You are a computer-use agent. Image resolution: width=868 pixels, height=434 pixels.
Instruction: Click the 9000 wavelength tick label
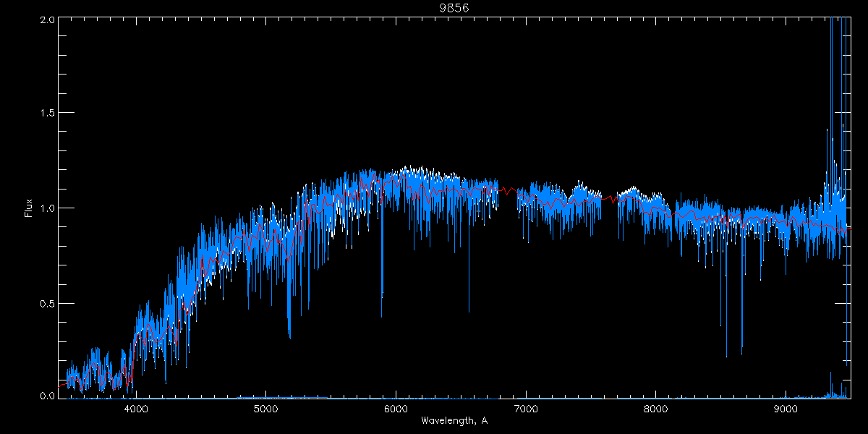point(786,409)
